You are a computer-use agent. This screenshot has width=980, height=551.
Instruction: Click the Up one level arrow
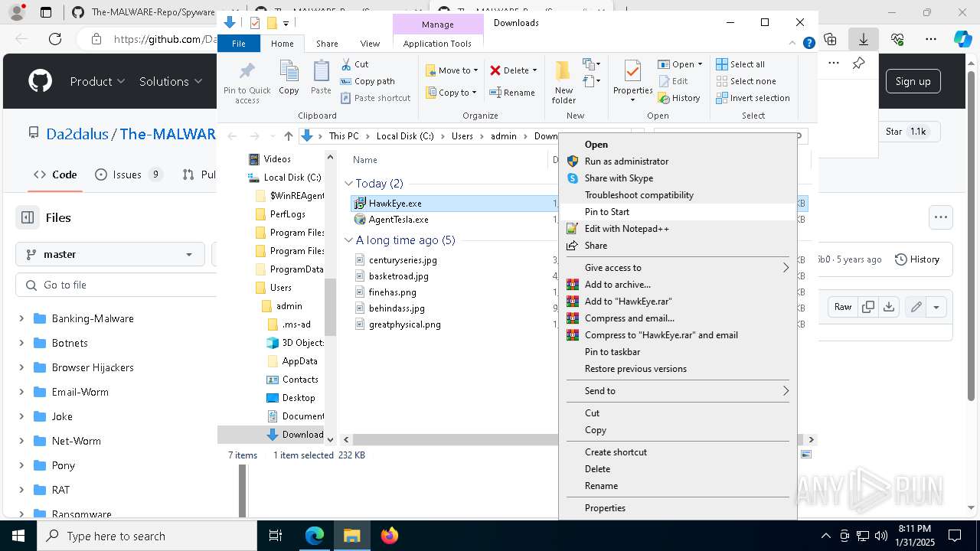(x=288, y=136)
